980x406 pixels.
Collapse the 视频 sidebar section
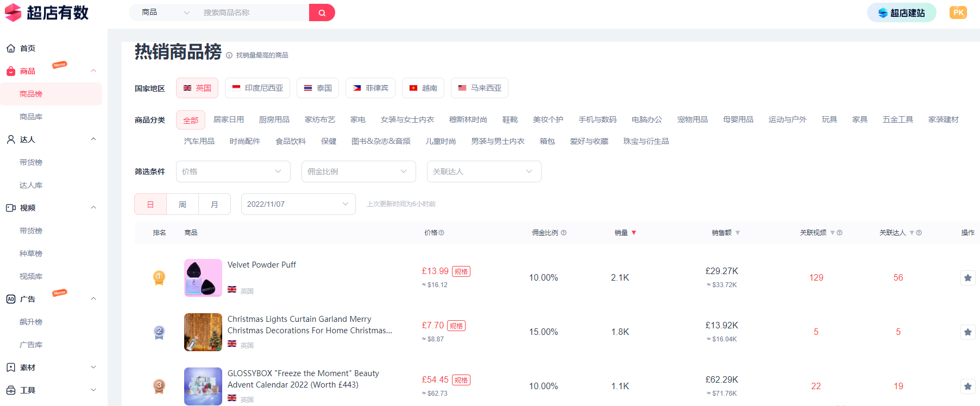pos(93,208)
